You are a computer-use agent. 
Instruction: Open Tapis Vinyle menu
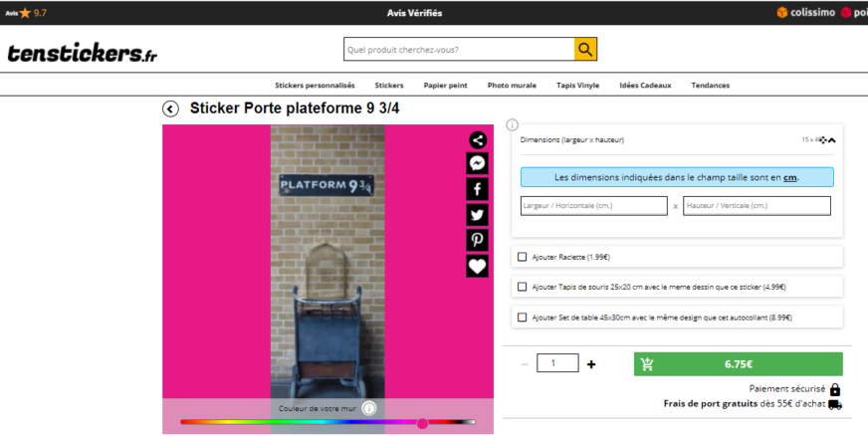tap(578, 86)
